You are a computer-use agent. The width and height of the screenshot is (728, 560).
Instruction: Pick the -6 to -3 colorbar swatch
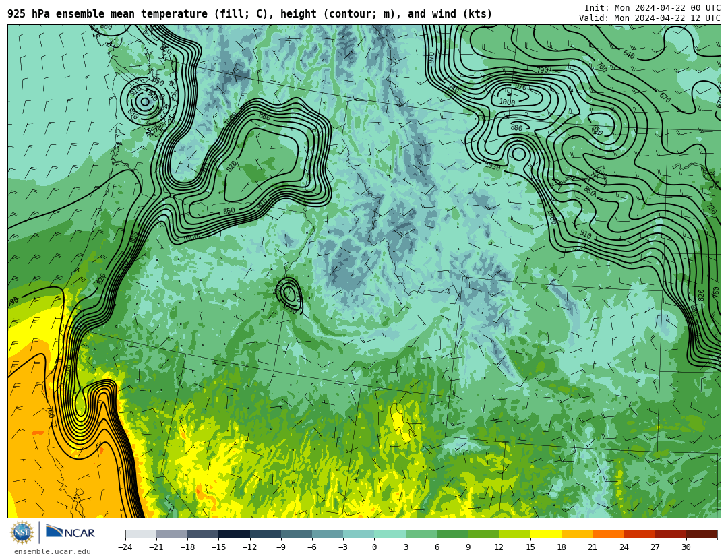click(x=328, y=534)
